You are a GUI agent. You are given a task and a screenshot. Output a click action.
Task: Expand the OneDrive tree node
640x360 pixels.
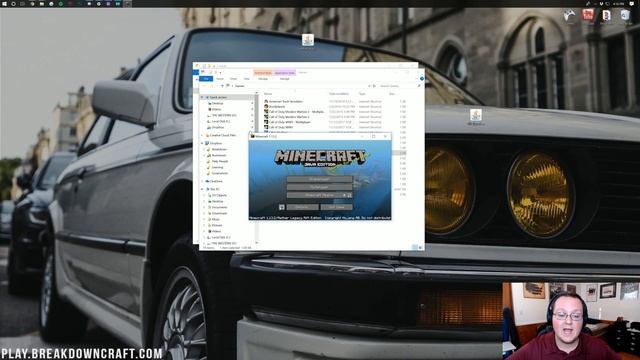[202, 181]
